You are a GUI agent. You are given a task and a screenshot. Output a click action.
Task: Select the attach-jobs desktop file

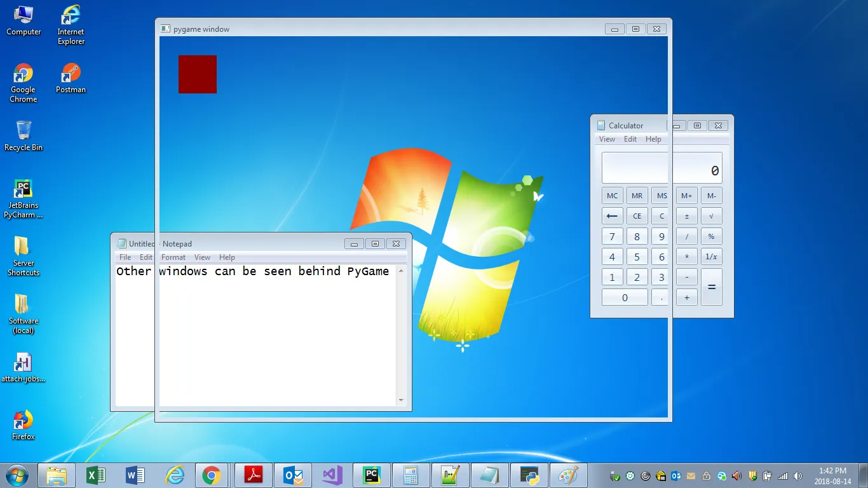tap(24, 367)
